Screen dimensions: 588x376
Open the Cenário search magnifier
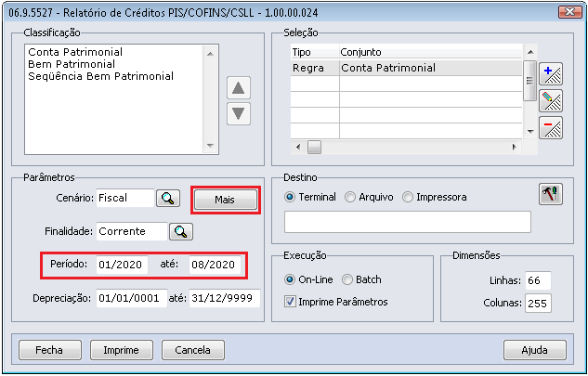(x=168, y=199)
